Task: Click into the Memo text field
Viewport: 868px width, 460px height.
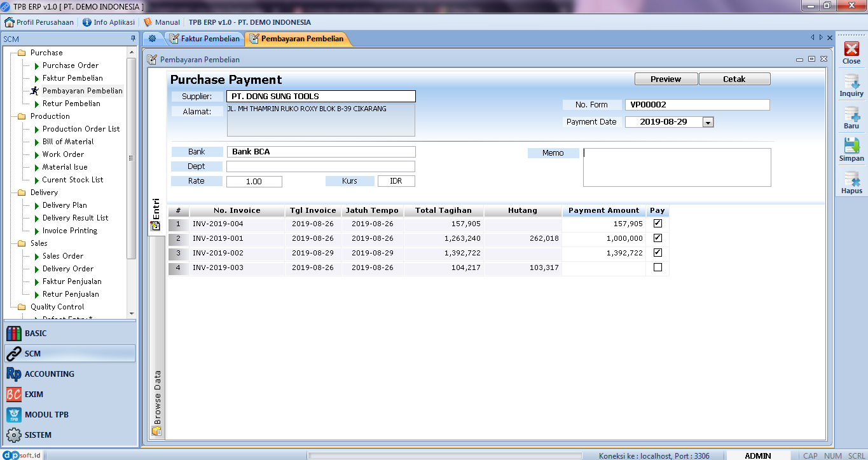Action: click(677, 167)
